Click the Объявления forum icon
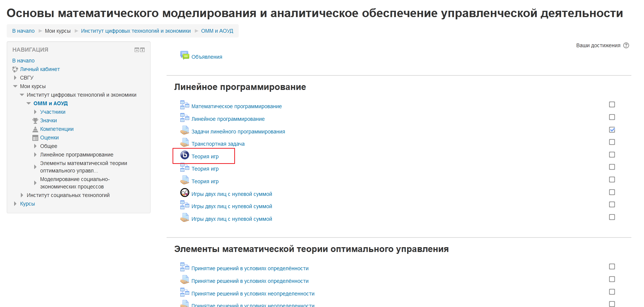The image size is (644, 307). pos(184,55)
